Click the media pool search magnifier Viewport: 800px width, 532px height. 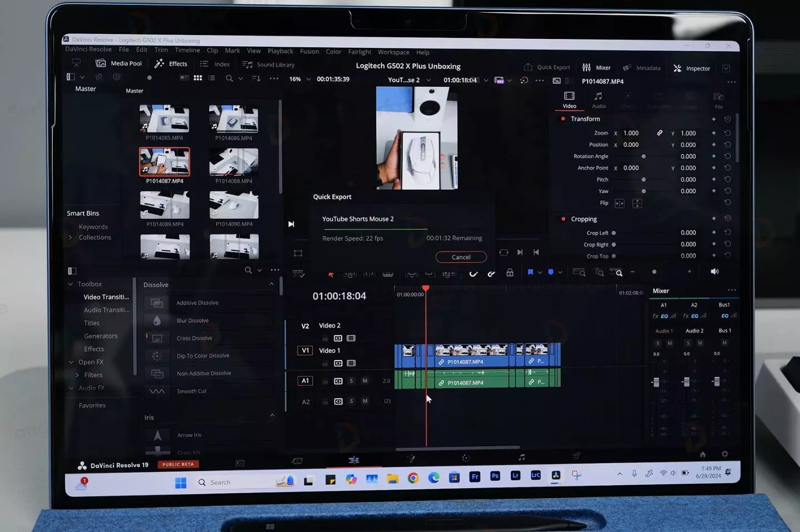point(229,78)
